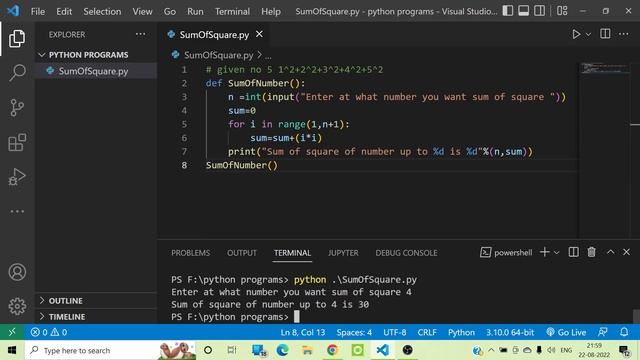The width and height of the screenshot is (640, 360).
Task: Switch to the DEBUG CONSOLE panel tab
Action: click(406, 253)
